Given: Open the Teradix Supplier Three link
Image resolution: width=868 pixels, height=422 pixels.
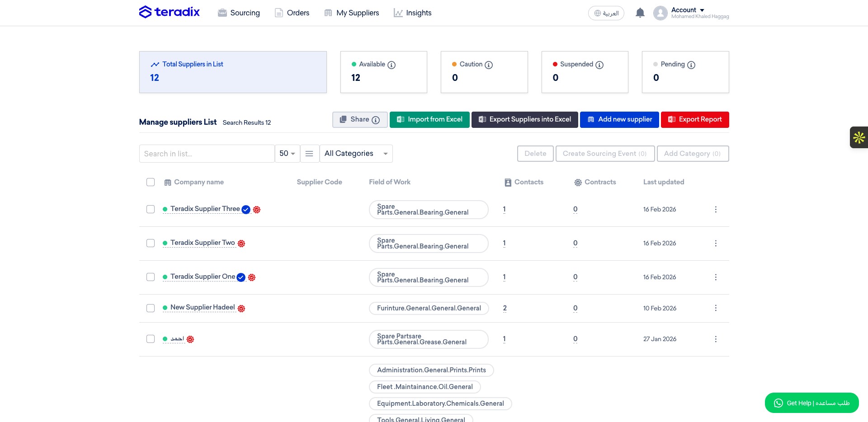Looking at the screenshot, I should [x=205, y=209].
